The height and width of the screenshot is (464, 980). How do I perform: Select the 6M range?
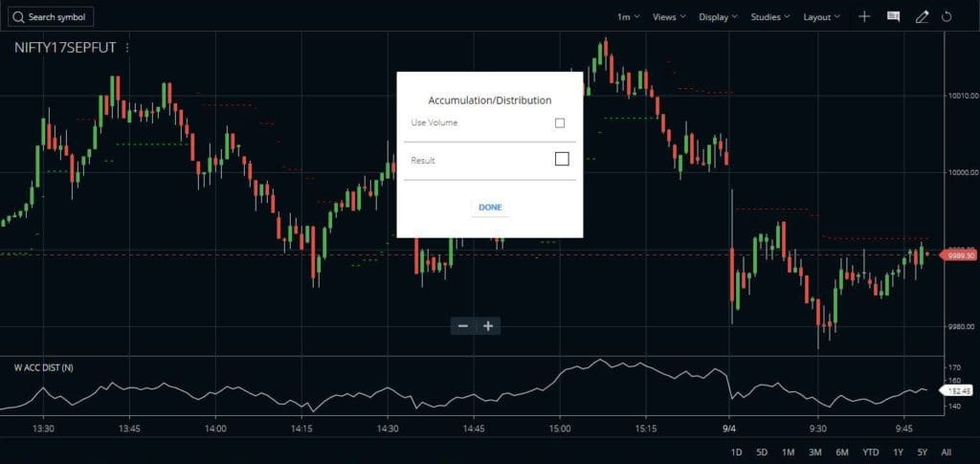click(842, 453)
